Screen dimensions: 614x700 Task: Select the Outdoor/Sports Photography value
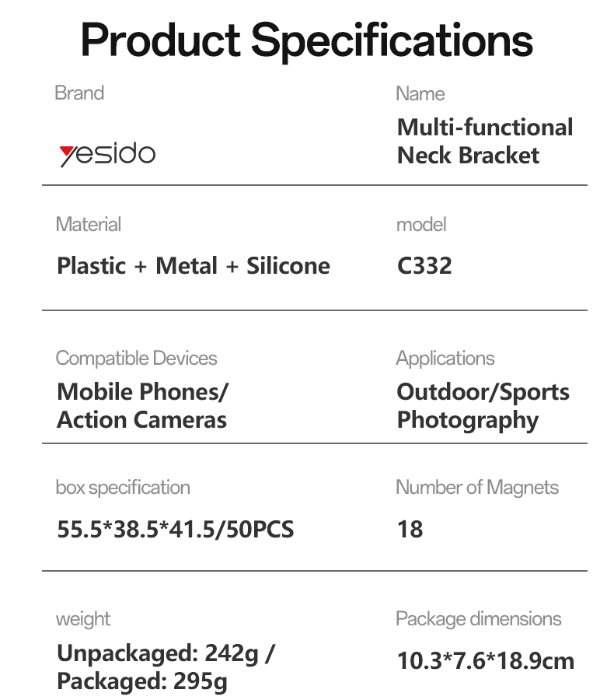(483, 406)
